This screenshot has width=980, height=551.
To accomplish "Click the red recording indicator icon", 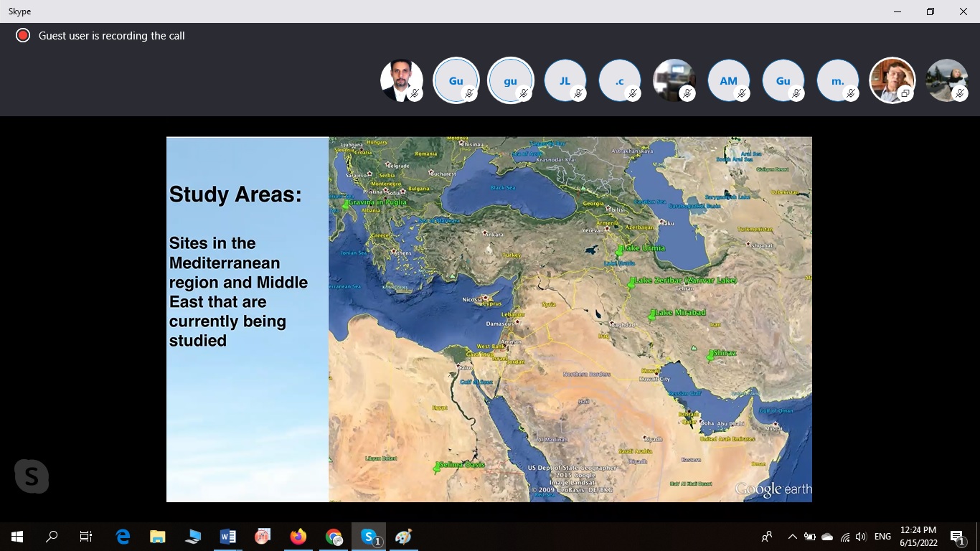I will tap(23, 36).
